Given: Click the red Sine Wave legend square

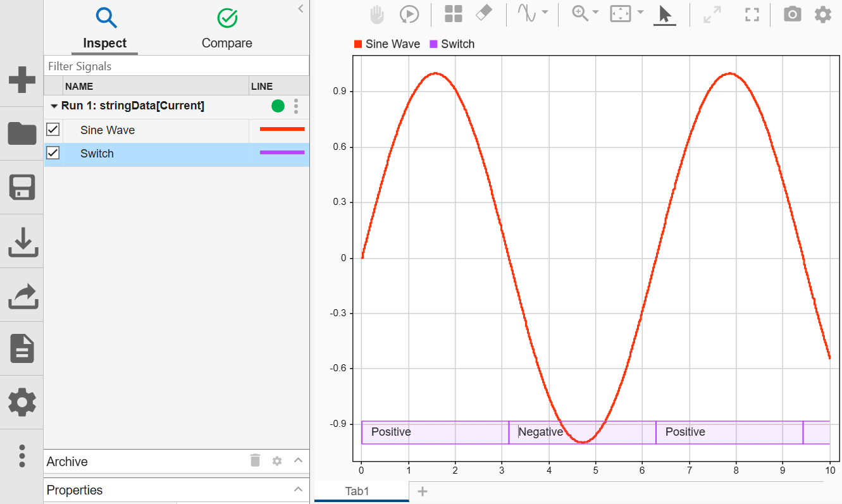Looking at the screenshot, I should (358, 44).
